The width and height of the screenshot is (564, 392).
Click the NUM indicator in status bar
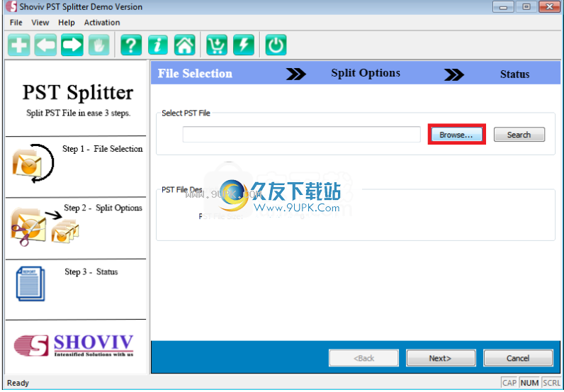pos(529,383)
